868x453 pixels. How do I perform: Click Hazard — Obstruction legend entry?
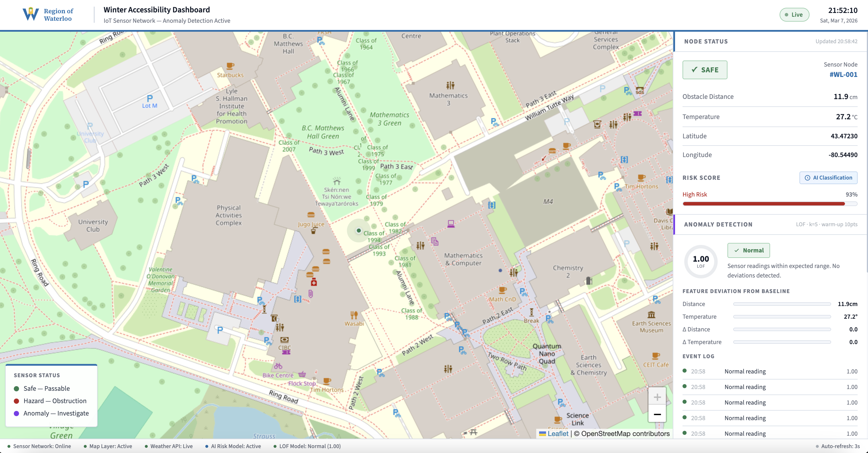(x=51, y=401)
